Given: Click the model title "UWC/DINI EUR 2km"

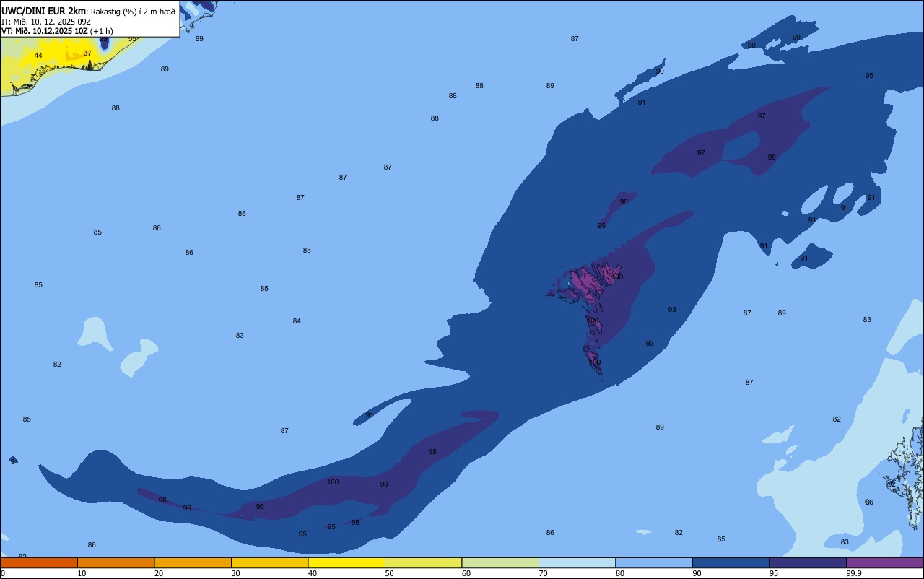Looking at the screenshot, I should tap(44, 11).
